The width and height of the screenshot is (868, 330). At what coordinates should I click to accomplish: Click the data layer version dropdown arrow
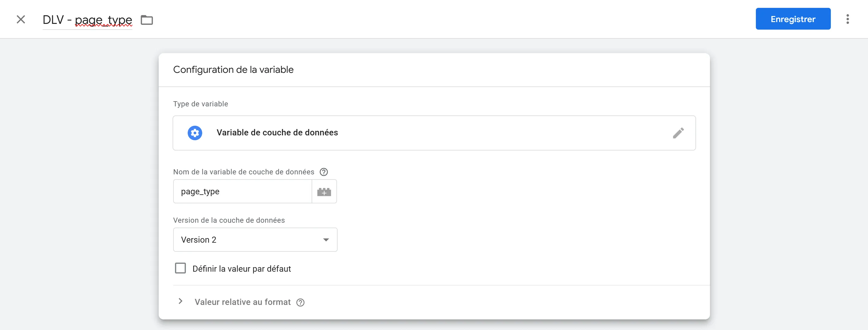pyautogui.click(x=325, y=239)
